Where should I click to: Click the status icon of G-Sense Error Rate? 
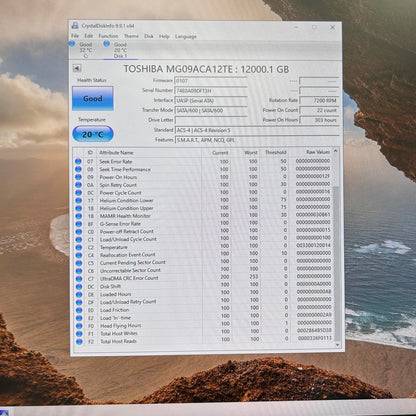[x=78, y=224]
